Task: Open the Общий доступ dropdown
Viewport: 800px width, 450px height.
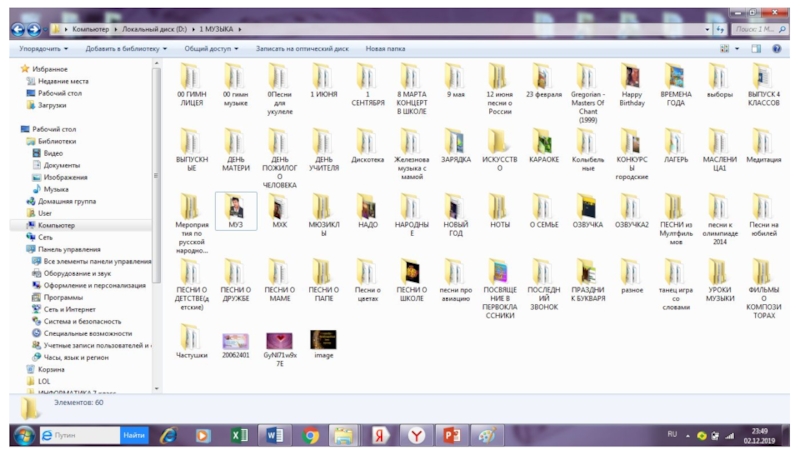Action: pos(211,49)
